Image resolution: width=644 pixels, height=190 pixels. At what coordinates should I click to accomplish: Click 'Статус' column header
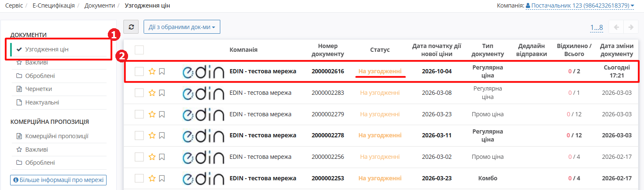point(380,50)
